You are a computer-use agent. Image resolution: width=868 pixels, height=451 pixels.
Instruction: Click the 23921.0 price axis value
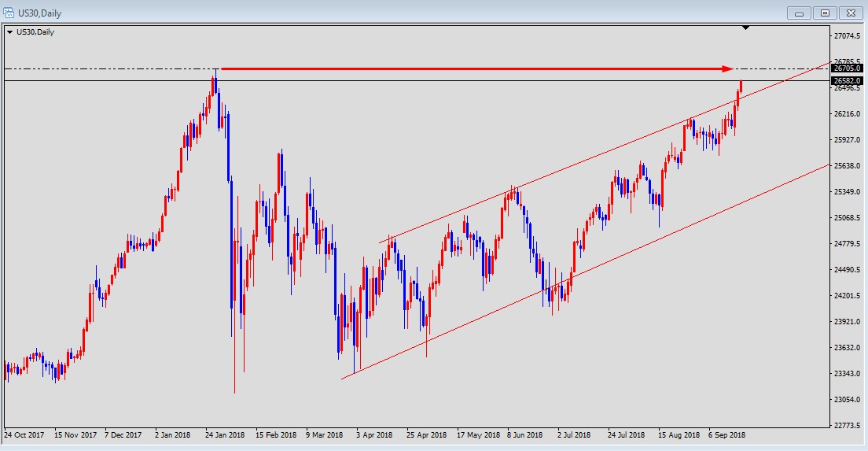pyautogui.click(x=847, y=322)
